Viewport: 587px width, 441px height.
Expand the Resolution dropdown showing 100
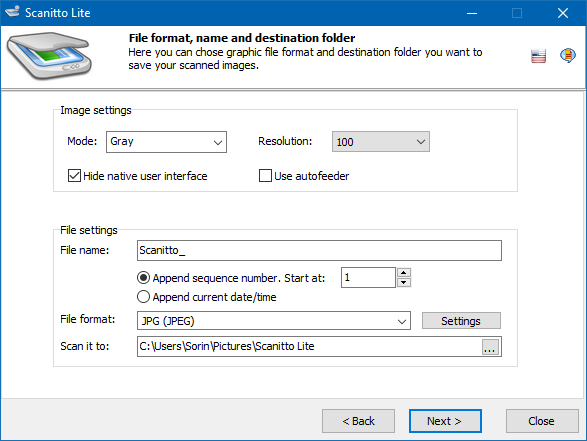click(x=381, y=142)
